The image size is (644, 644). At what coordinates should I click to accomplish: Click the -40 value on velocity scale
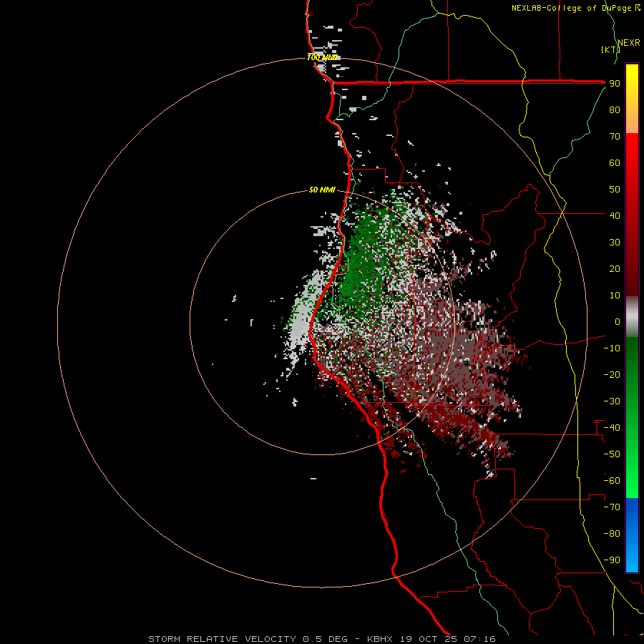[612, 428]
